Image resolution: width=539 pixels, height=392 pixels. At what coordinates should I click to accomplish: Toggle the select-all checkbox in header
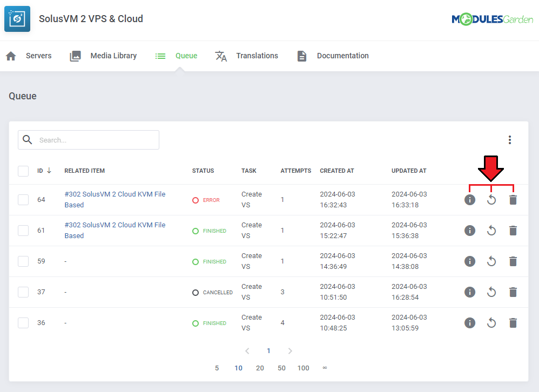23,171
